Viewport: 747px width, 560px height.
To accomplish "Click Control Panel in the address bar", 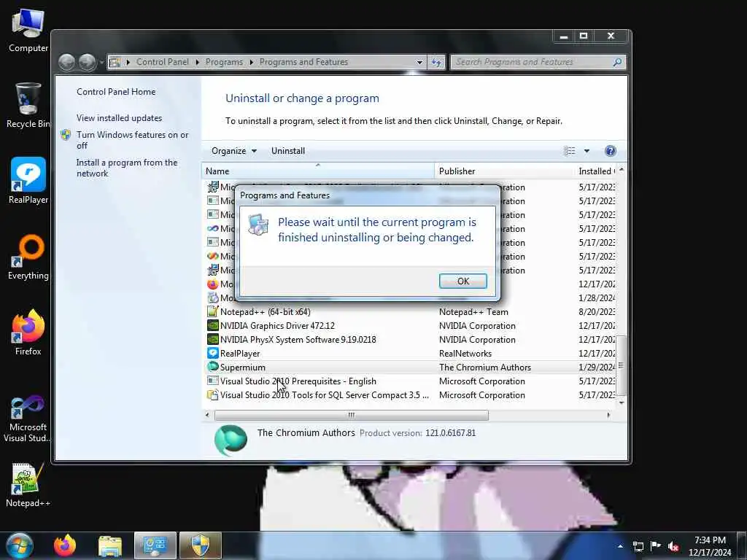I will click(x=163, y=62).
